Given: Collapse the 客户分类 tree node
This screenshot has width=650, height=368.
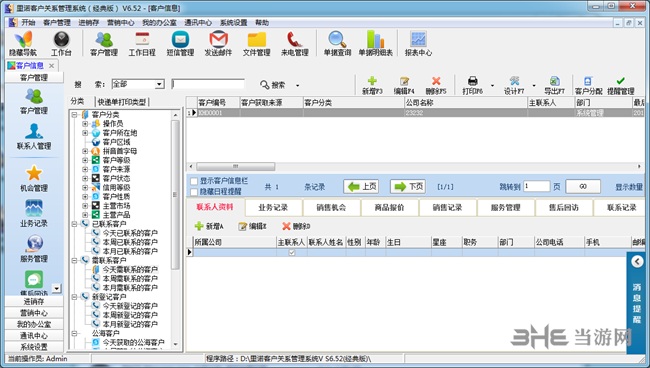Looking at the screenshot, I should pyautogui.click(x=74, y=114).
